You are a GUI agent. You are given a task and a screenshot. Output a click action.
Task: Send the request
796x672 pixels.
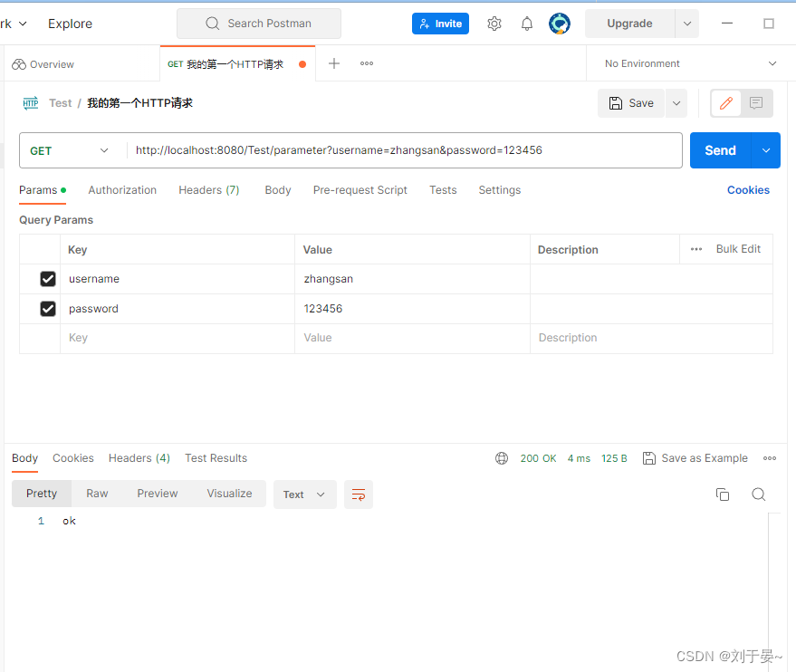pos(720,150)
